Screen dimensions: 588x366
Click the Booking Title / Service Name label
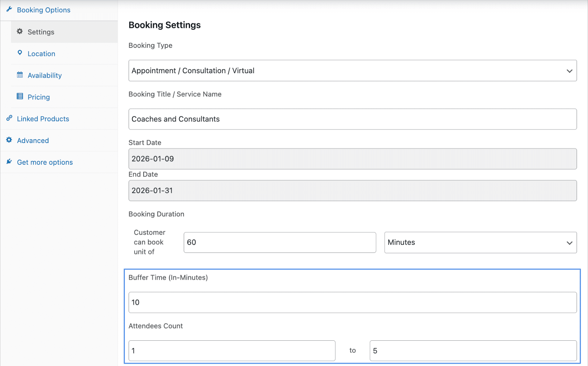click(175, 94)
